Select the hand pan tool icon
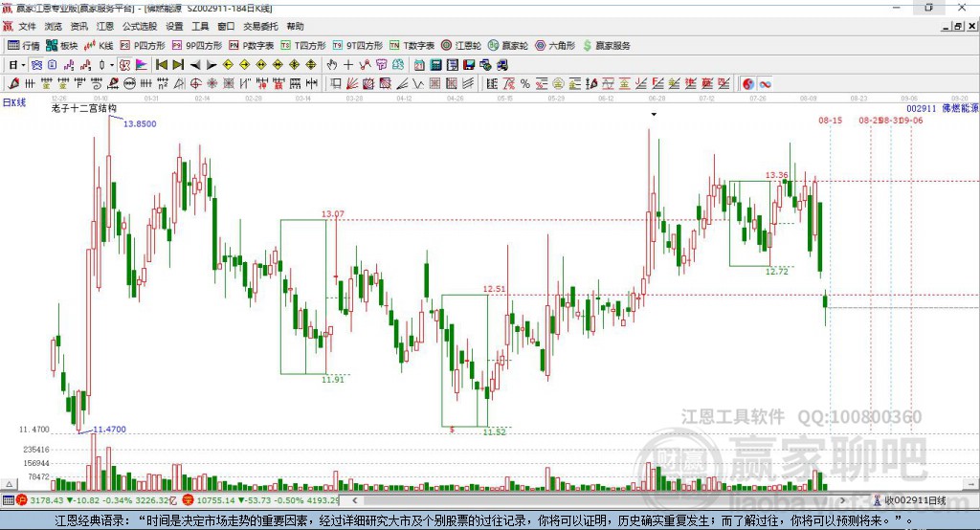This screenshot has height=530, width=980. coord(332,65)
